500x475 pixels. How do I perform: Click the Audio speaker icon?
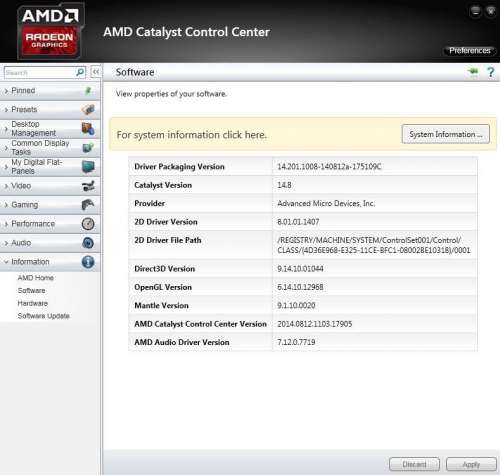(88, 243)
